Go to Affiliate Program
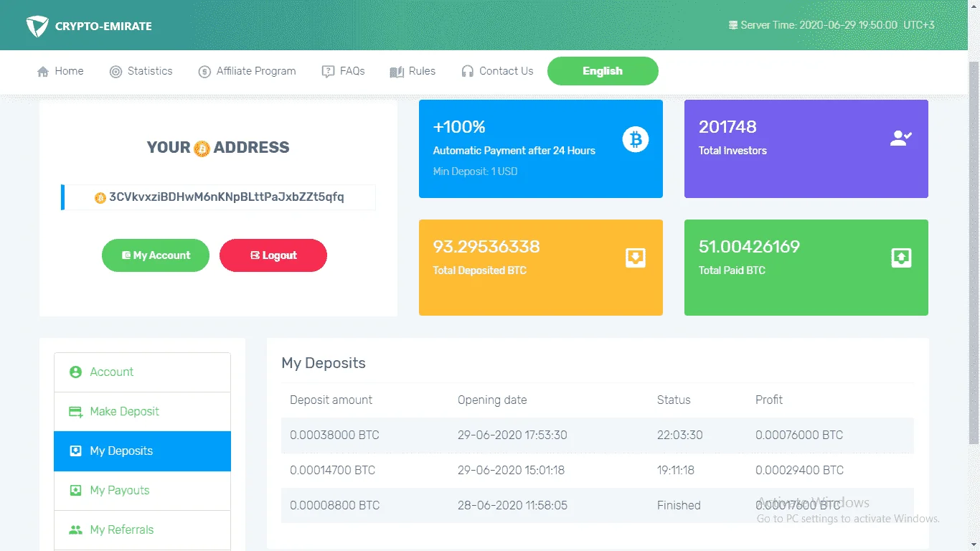This screenshot has height=551, width=980. point(248,71)
